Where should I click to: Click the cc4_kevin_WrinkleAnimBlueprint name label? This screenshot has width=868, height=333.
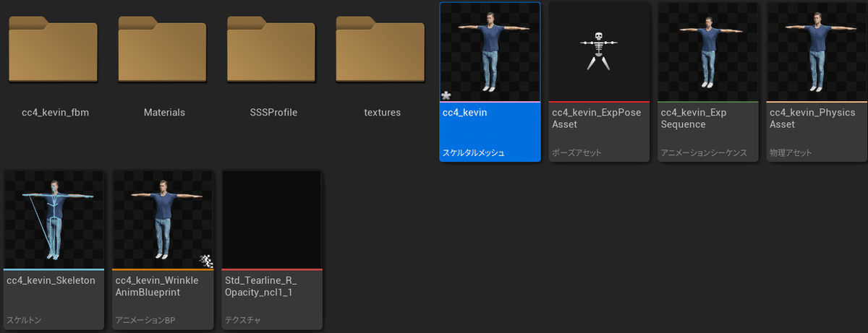point(157,286)
